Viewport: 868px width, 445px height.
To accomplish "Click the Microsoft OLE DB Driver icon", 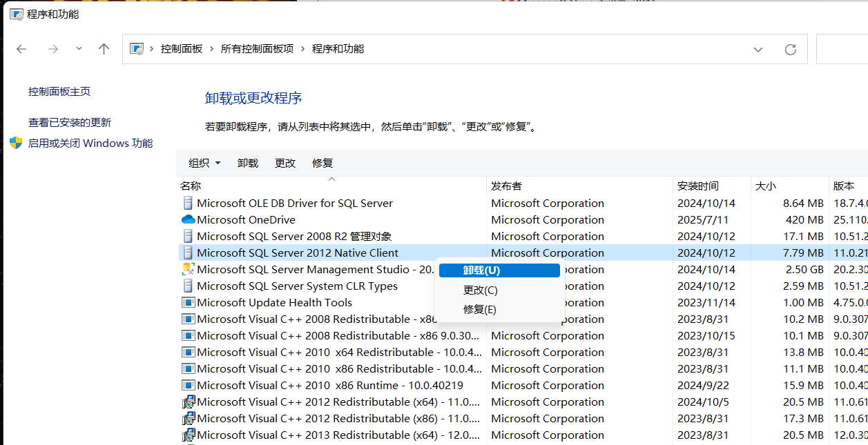I will (188, 203).
